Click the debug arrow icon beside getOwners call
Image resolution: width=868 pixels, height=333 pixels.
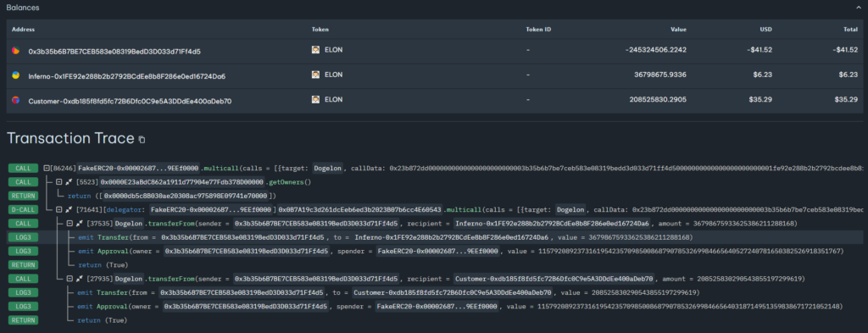tap(70, 182)
